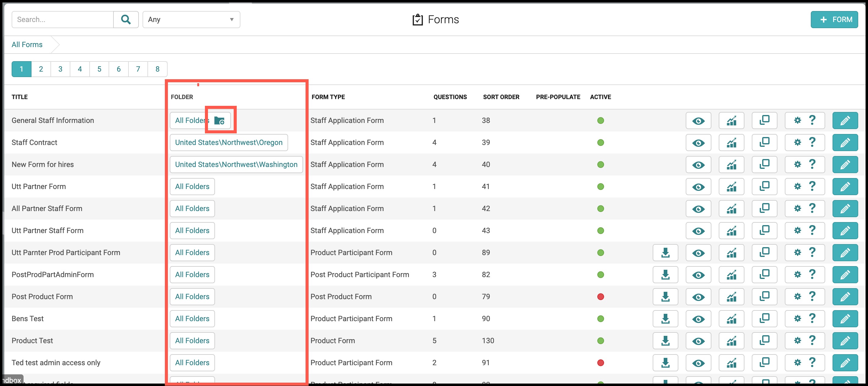Open the Any filter dropdown
868x386 pixels.
tap(191, 20)
